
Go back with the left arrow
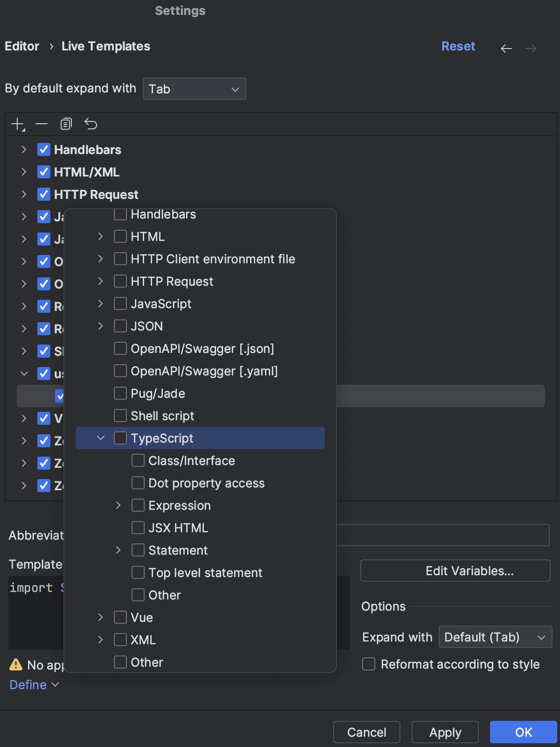[x=506, y=49]
